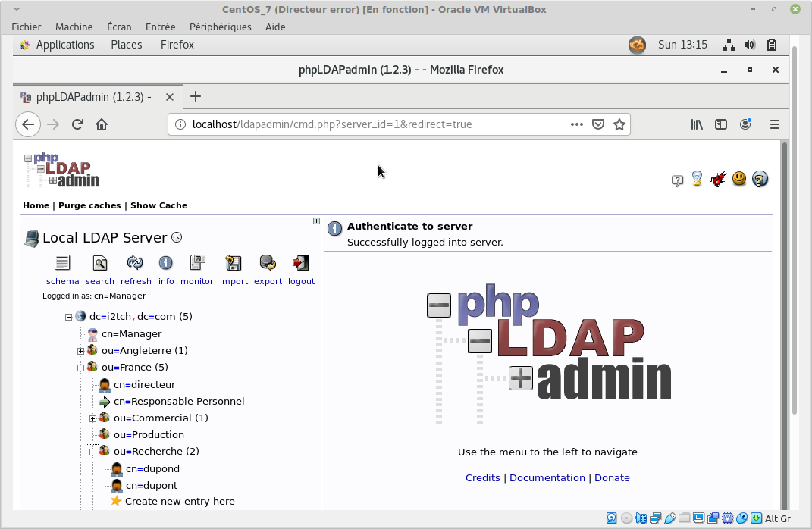Expand the ou=Commercial branch

point(92,418)
